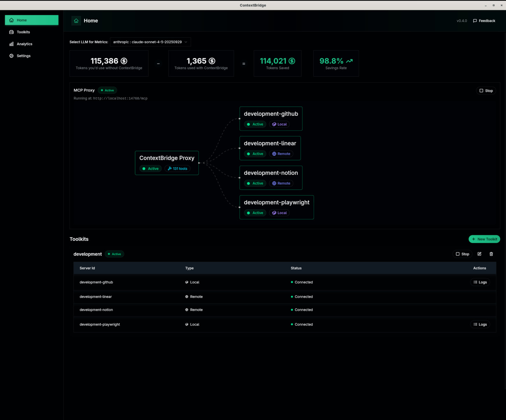Open the LLM for Metrics dropdown
The width and height of the screenshot is (506, 420).
pyautogui.click(x=150, y=42)
